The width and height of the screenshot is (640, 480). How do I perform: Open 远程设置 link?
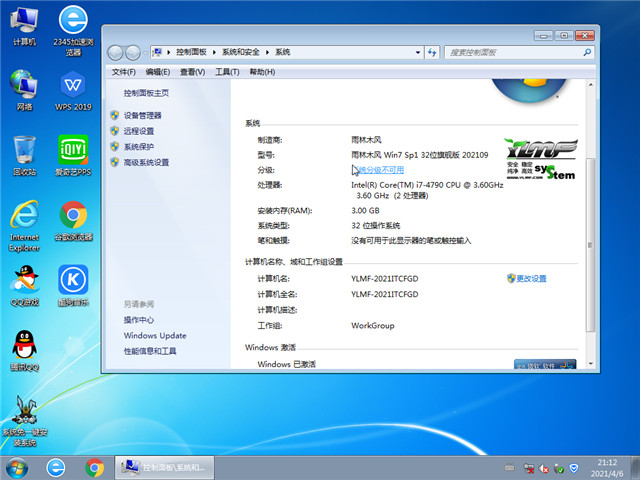139,131
